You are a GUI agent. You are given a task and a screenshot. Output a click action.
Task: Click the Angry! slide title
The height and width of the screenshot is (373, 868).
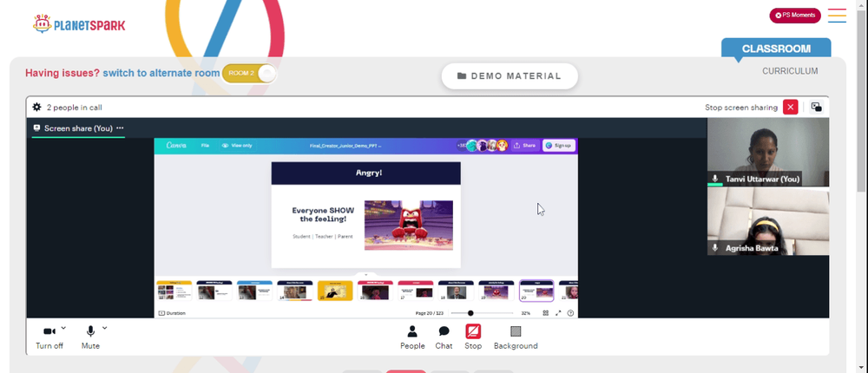369,173
